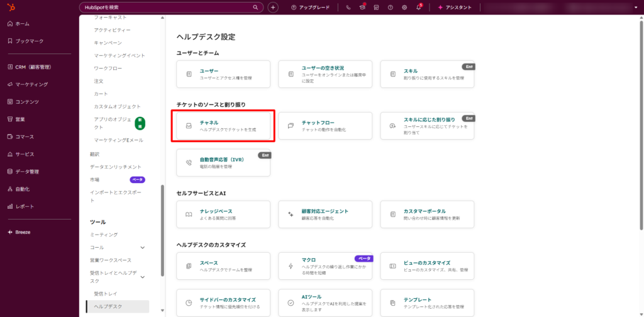Click the settings sidebar scrollbar thumb

[x=162, y=231]
